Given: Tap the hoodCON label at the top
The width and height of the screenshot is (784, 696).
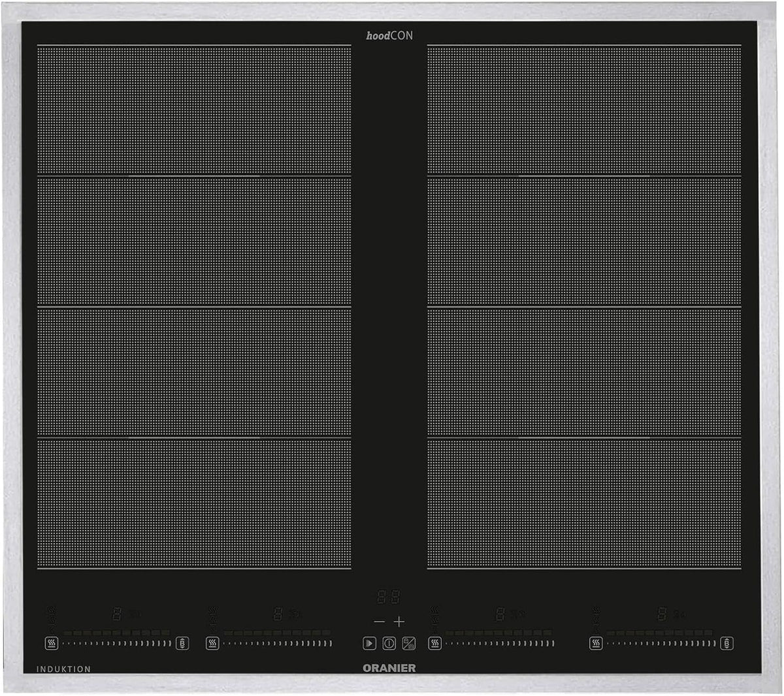Looking at the screenshot, I should point(389,35).
